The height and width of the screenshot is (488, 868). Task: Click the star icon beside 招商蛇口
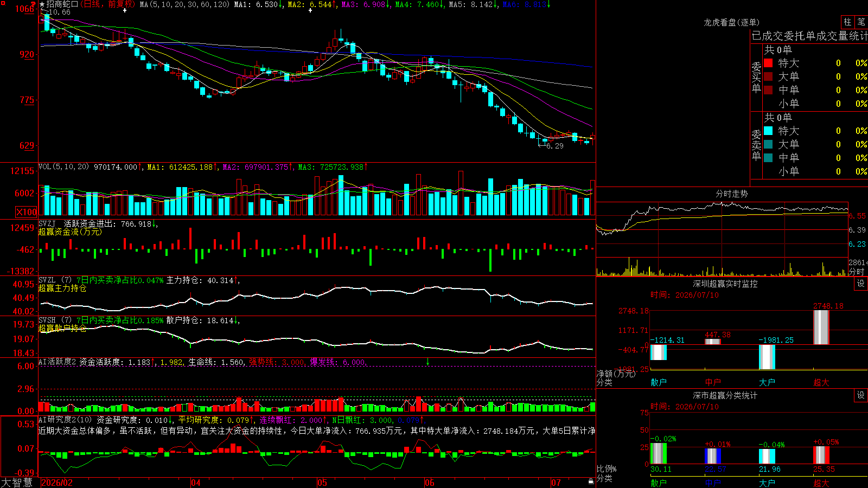click(42, 4)
